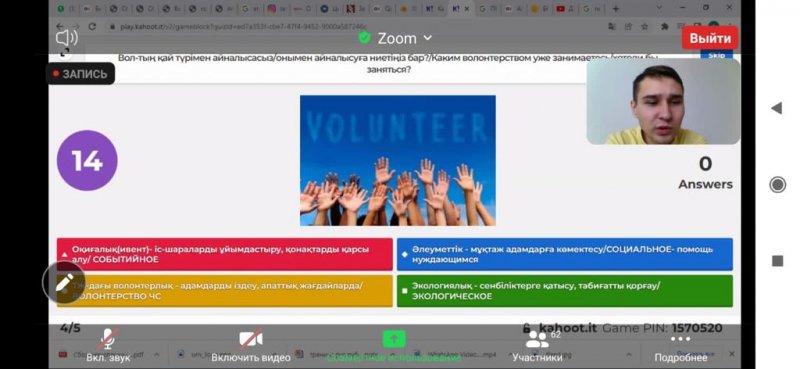Click the presenter video thumbnail
800x369 pixels.
coord(663,102)
